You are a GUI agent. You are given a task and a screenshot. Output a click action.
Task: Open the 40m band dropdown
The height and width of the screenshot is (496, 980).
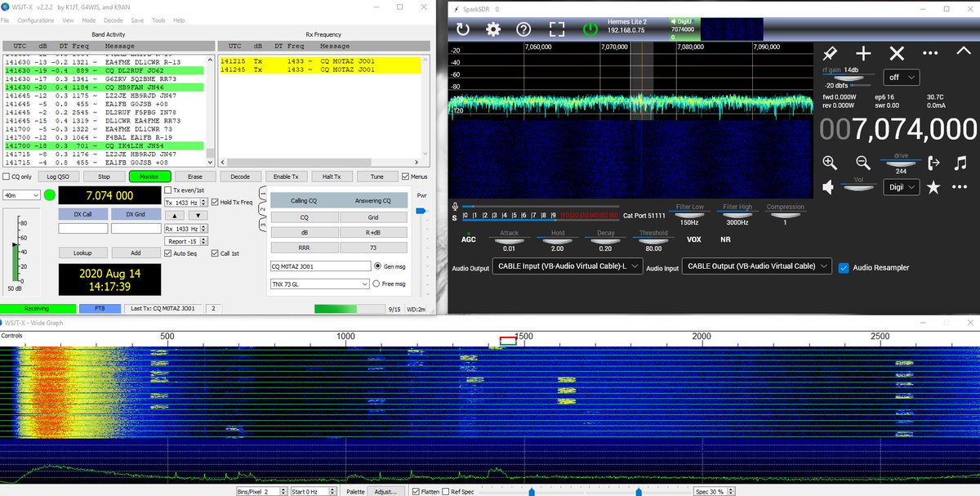[21, 195]
